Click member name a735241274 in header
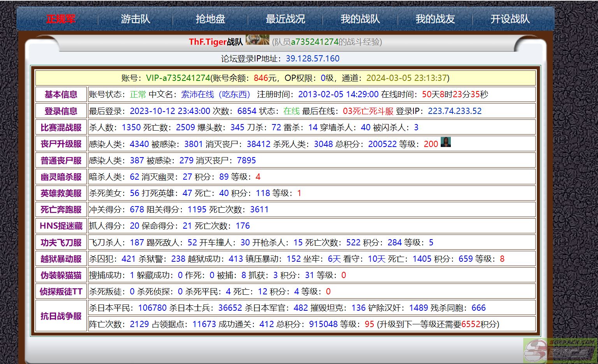Image resolution: width=598 pixels, height=364 pixels. pos(315,42)
